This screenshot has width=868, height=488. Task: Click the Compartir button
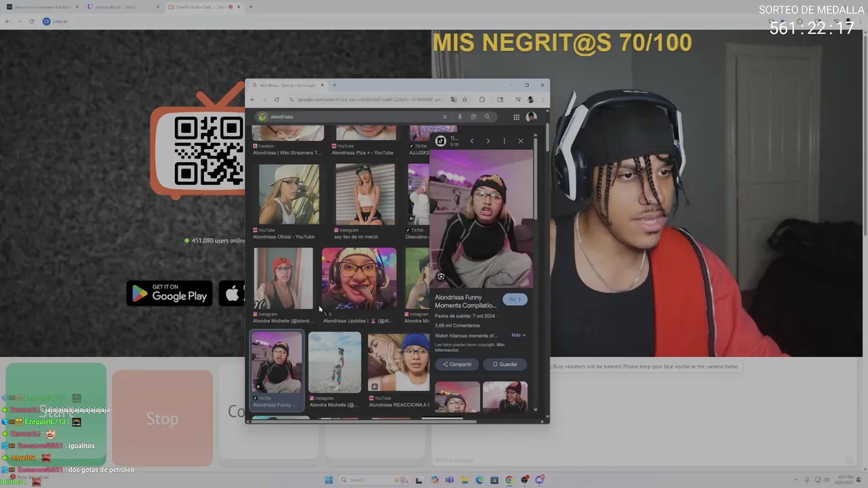456,364
